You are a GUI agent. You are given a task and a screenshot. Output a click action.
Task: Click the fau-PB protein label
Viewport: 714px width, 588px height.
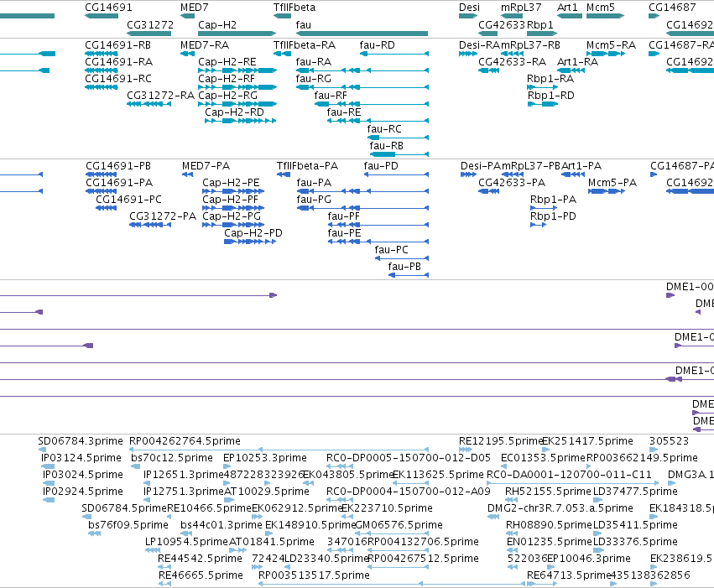(x=404, y=266)
